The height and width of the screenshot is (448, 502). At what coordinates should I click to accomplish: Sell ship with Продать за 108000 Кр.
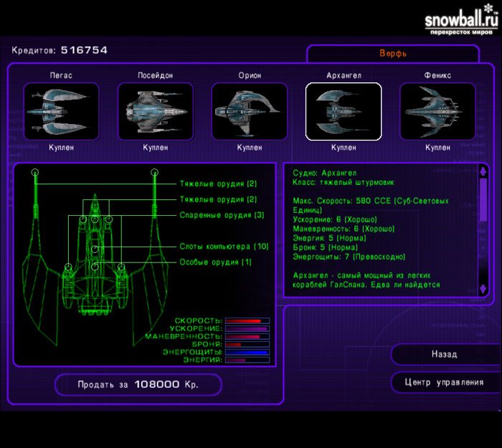click(x=138, y=384)
